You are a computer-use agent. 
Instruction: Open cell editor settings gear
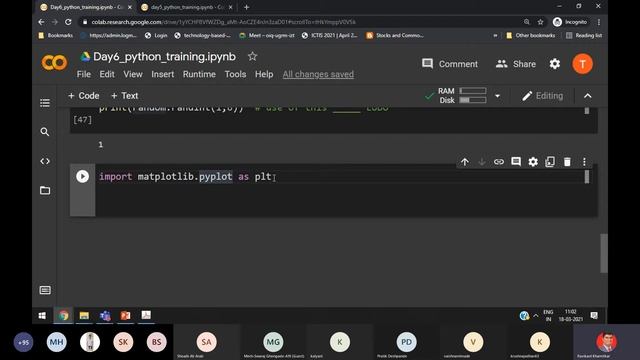click(x=533, y=162)
